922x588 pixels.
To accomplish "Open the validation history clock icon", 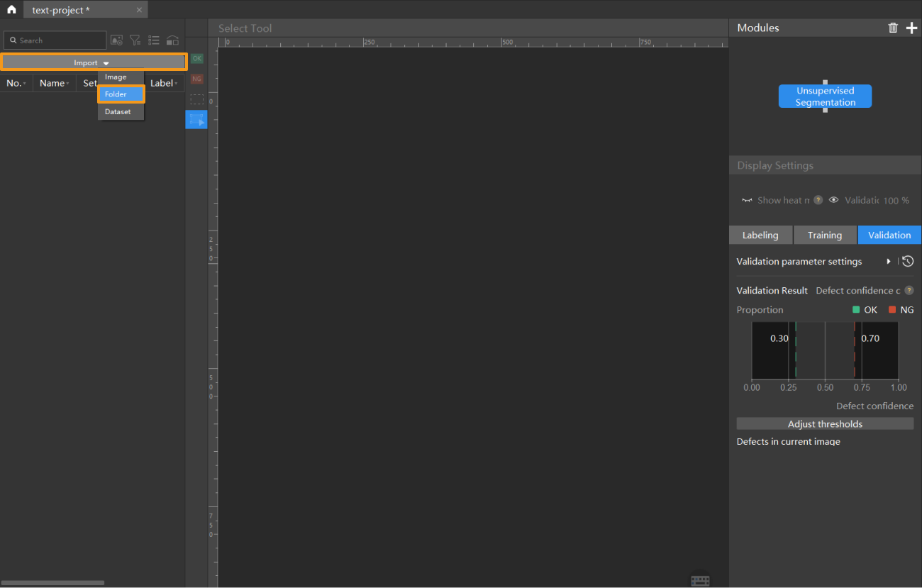I will coord(908,261).
